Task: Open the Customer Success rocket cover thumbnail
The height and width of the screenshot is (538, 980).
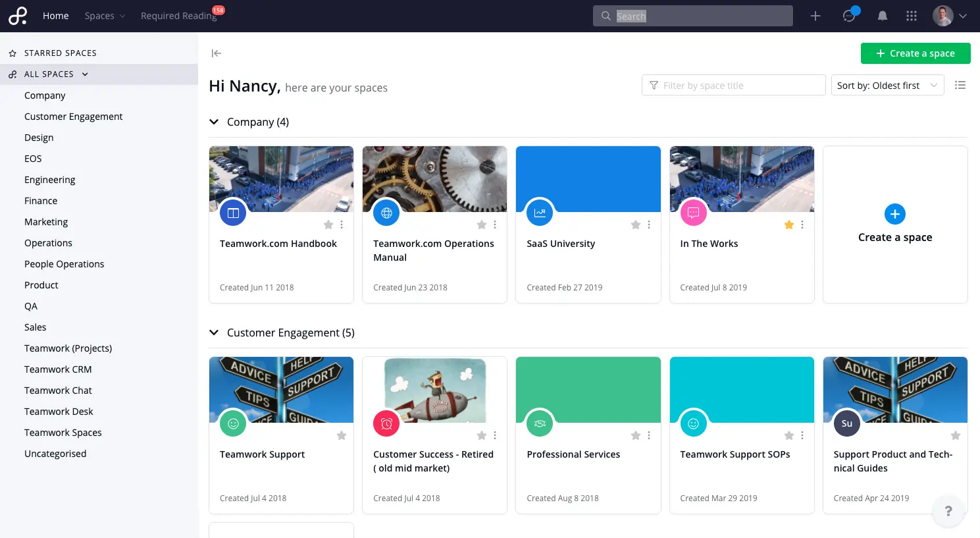Action: click(x=434, y=390)
